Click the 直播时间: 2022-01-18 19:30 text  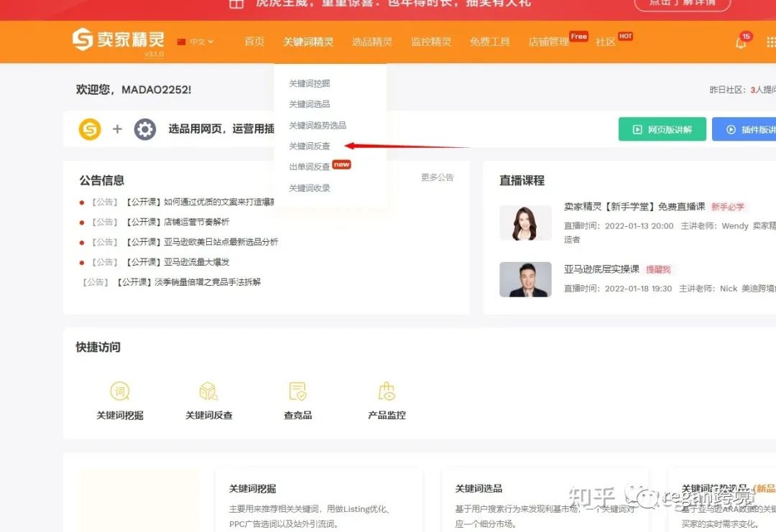[x=618, y=289]
